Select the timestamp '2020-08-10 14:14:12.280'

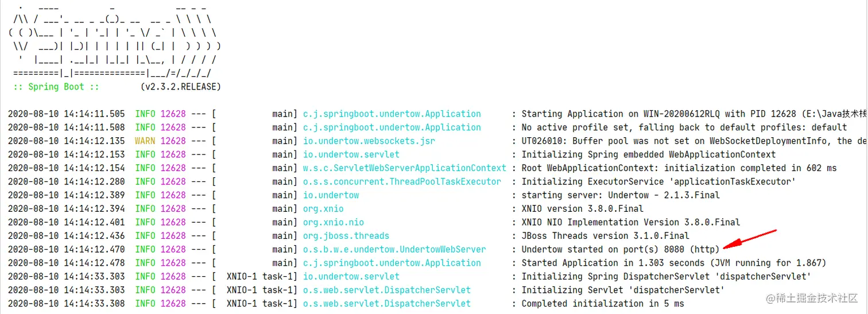66,181
